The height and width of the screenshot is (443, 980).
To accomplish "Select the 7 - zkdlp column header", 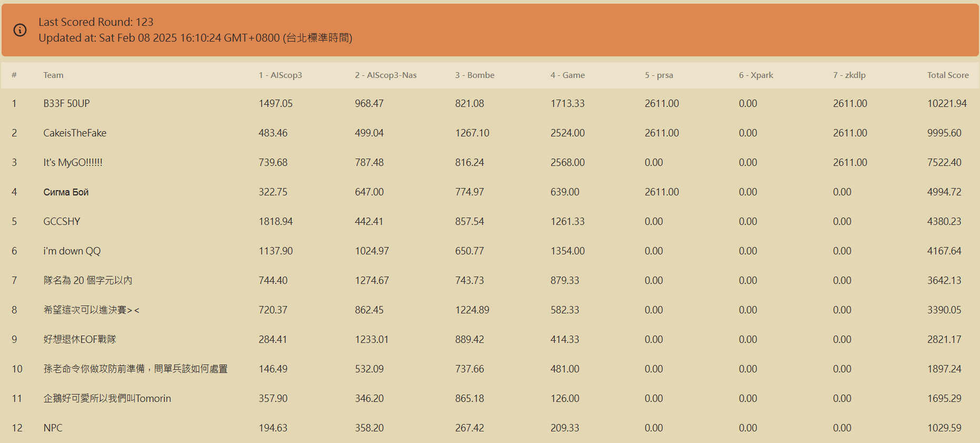I will pyautogui.click(x=849, y=75).
